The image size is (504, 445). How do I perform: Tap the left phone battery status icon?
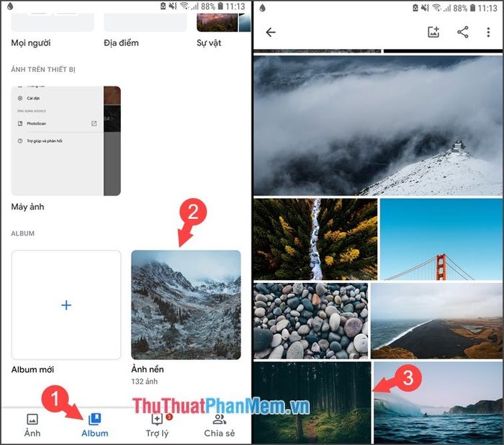(x=220, y=6)
